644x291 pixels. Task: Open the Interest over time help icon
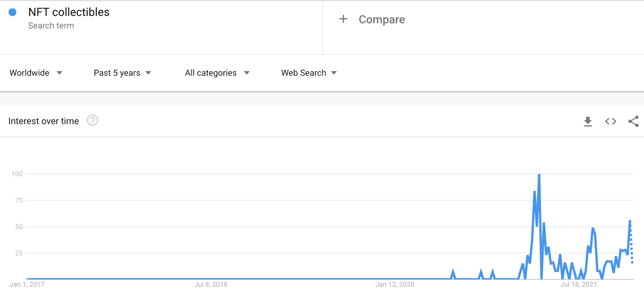[93, 120]
